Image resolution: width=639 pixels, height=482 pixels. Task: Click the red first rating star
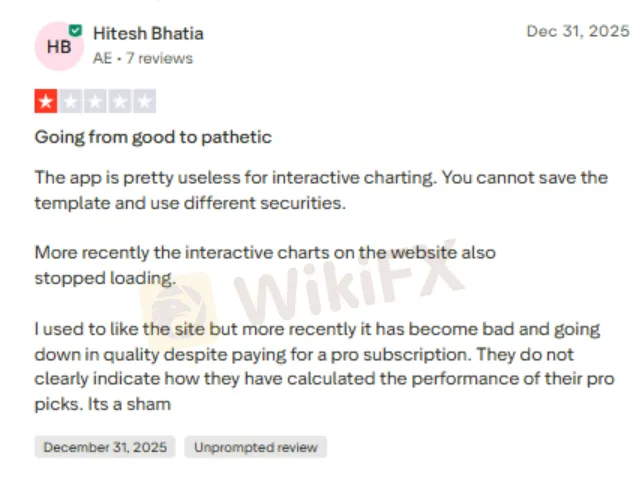(46, 101)
